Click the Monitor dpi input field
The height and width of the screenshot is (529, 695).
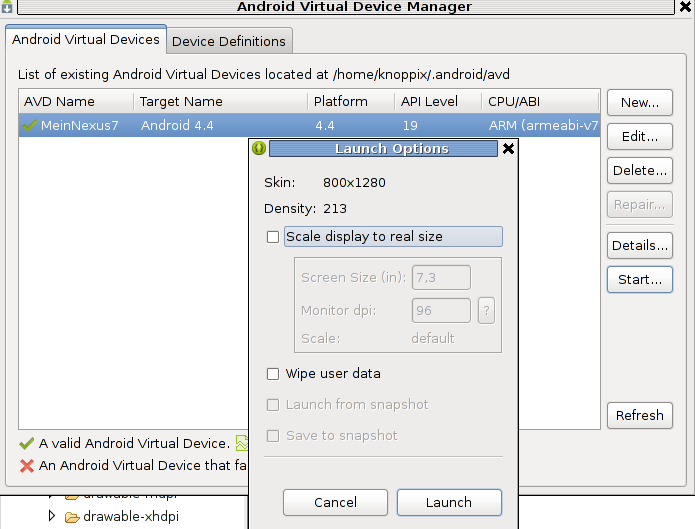point(441,310)
